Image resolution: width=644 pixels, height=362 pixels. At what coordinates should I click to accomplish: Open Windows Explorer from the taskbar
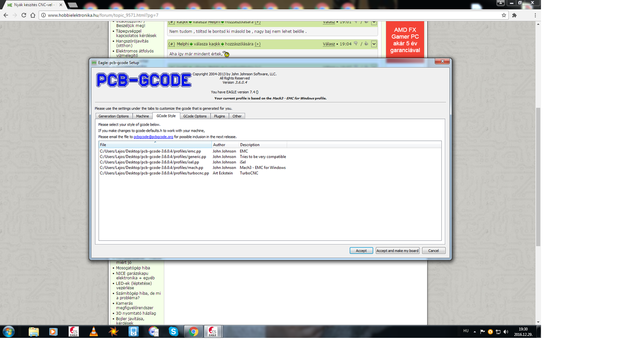34,331
